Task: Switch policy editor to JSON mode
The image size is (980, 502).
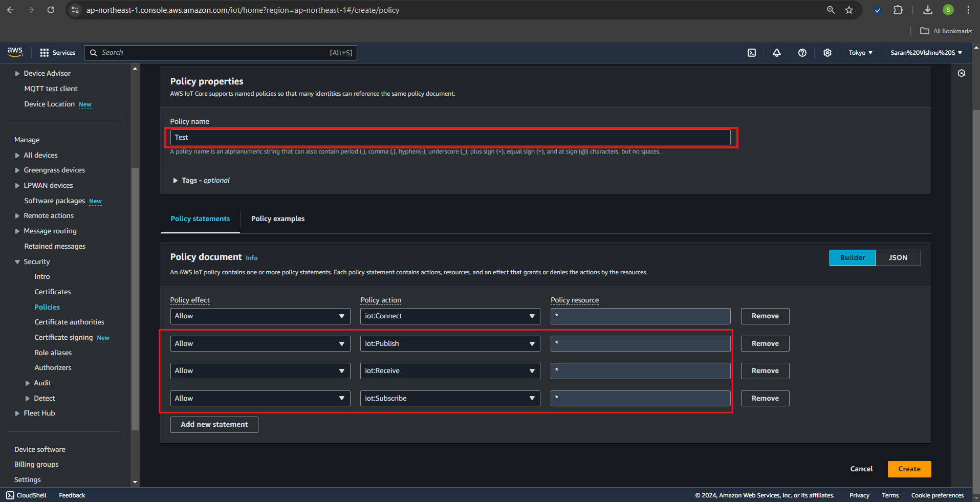Action: click(x=898, y=258)
